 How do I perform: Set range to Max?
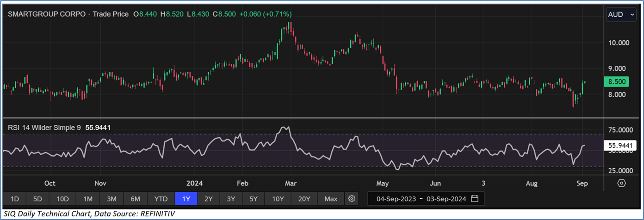[331, 199]
